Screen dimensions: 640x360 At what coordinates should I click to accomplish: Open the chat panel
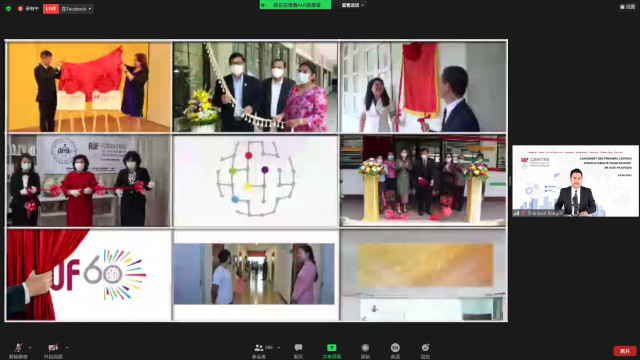tap(298, 351)
